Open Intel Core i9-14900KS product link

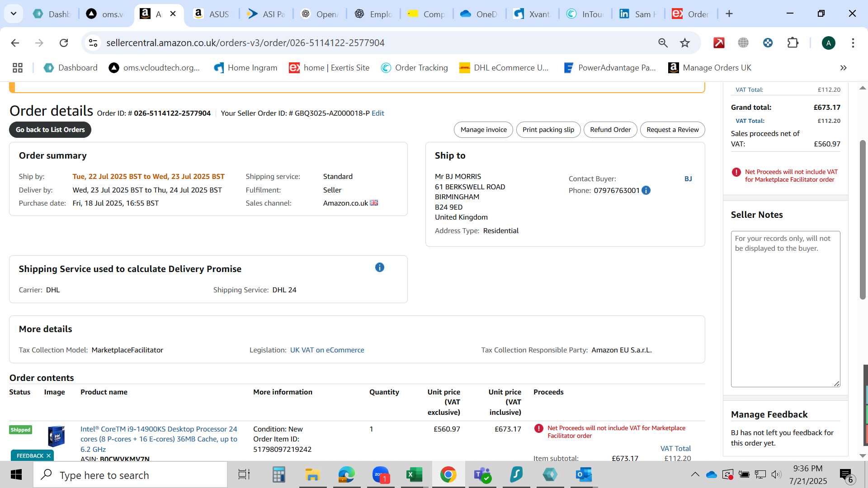[x=159, y=439]
